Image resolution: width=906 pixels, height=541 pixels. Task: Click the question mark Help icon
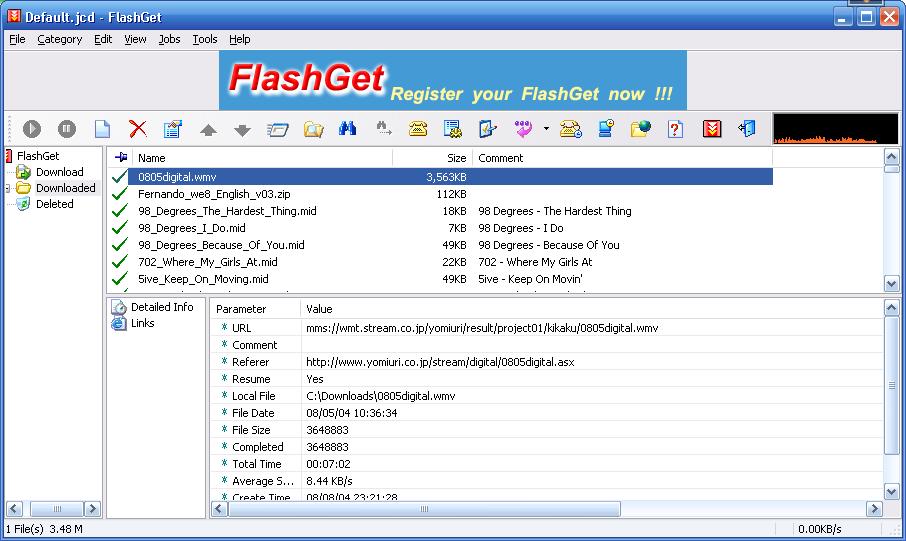pyautogui.click(x=675, y=129)
